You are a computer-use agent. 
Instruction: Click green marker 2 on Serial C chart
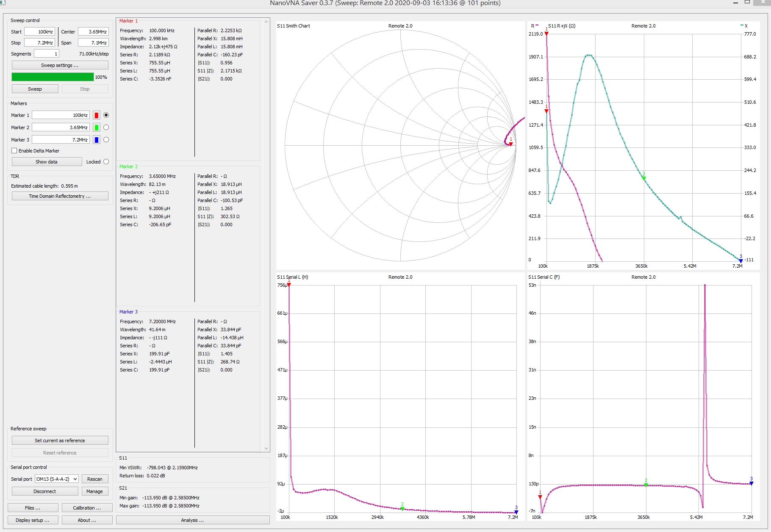646,485
